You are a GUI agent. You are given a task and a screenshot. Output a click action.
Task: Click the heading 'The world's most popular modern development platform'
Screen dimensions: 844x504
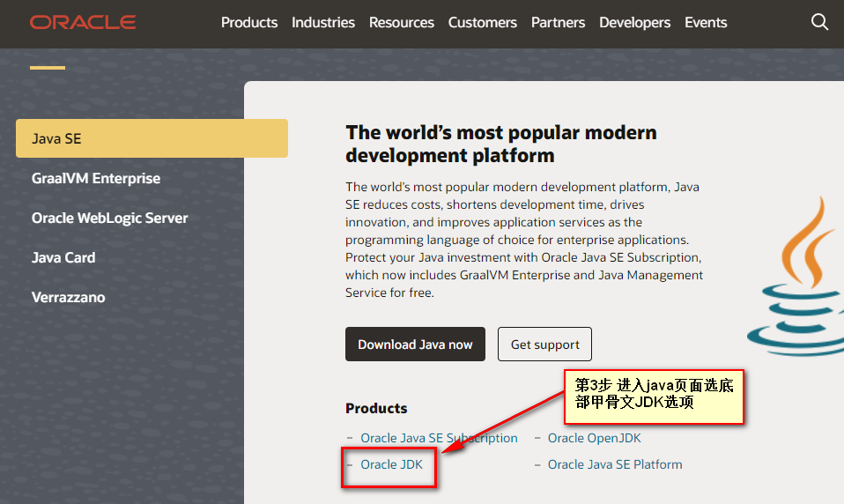pos(501,144)
